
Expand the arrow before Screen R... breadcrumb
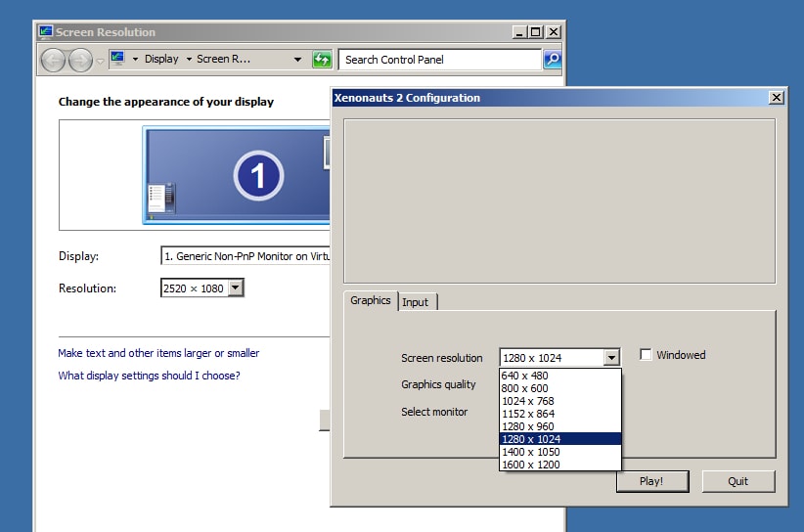pyautogui.click(x=189, y=60)
